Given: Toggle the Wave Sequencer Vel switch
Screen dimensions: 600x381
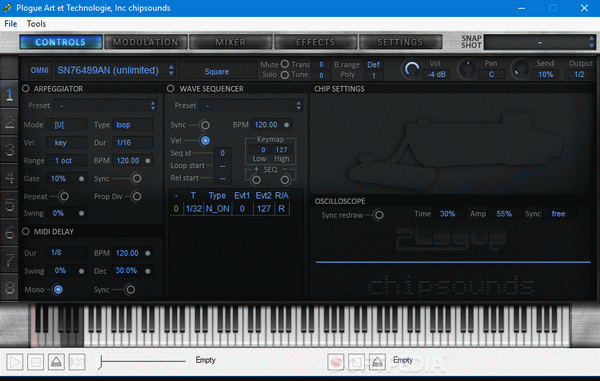Looking at the screenshot, I should pos(205,141).
